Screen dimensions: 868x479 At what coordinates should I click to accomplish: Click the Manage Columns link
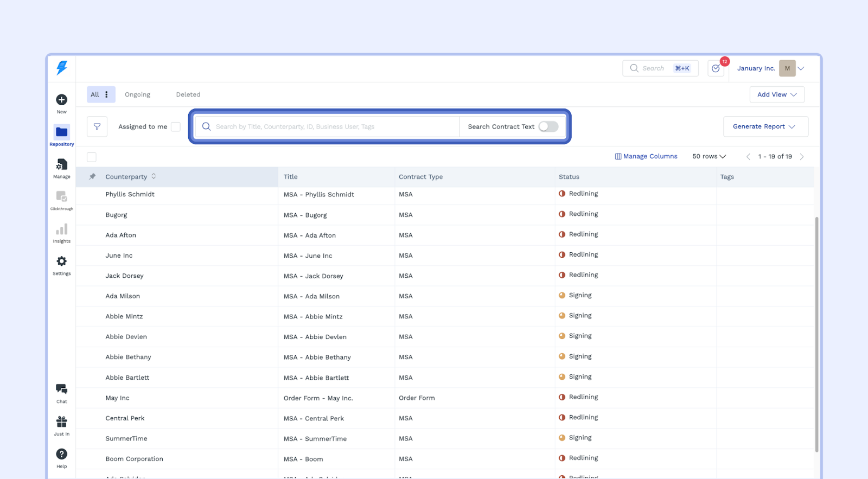click(x=646, y=156)
